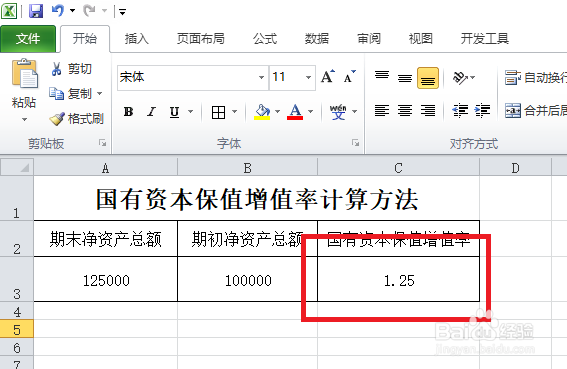This screenshot has width=567, height=369.
Task: Open the font size dropdown arrow
Action: coord(308,77)
